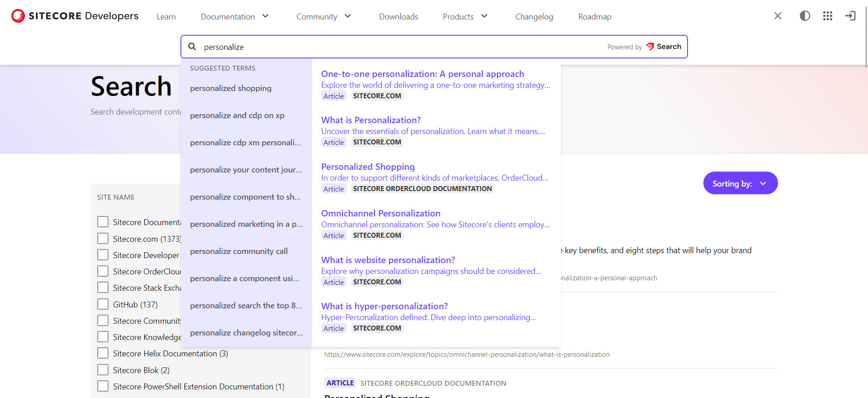Open the Downloads page
The height and width of the screenshot is (398, 868).
click(398, 17)
